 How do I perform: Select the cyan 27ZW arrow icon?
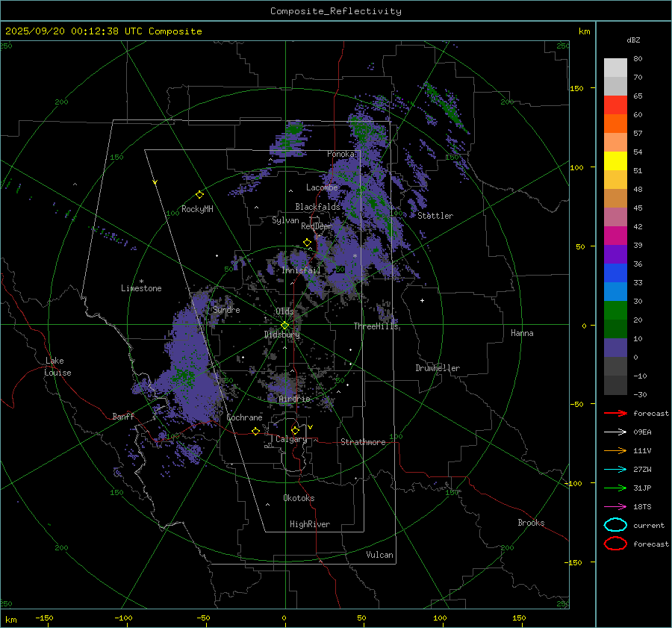[615, 469]
